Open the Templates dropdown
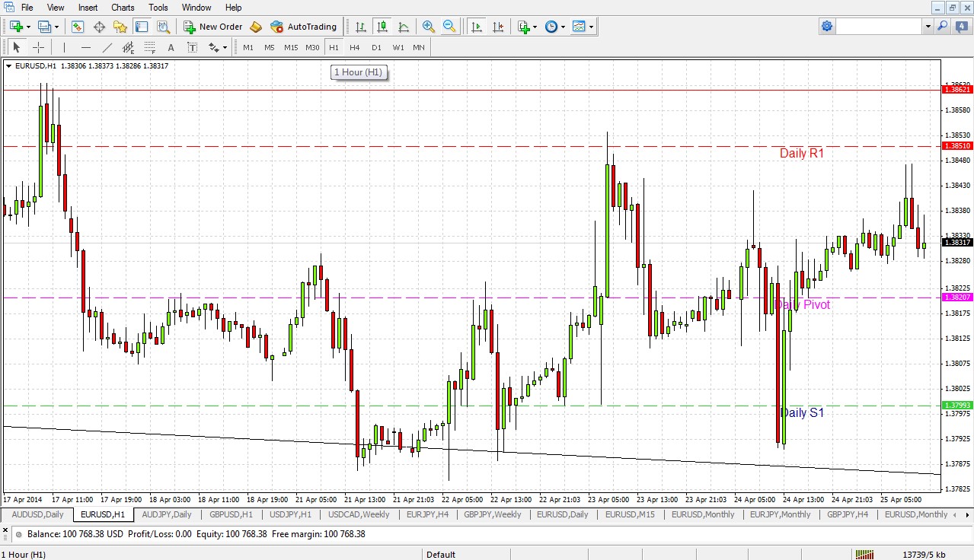This screenshot has height=560, width=974. 583,27
